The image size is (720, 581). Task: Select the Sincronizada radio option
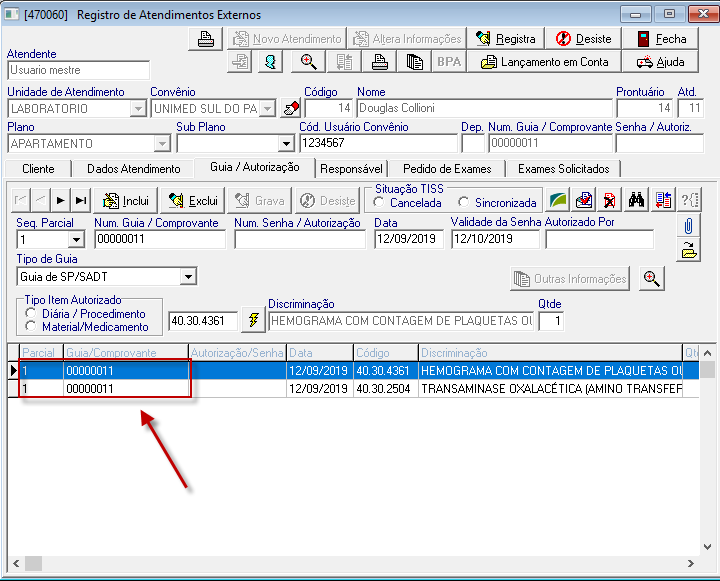pos(463,202)
